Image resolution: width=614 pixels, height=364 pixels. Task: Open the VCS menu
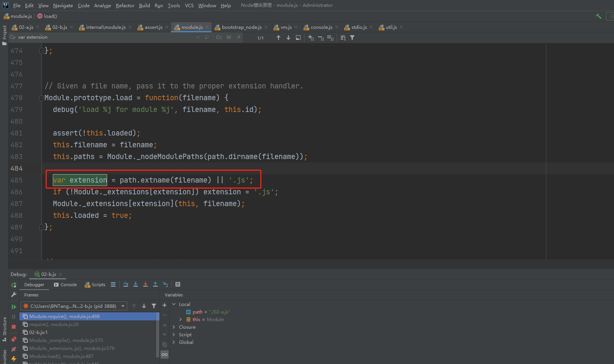tap(189, 5)
